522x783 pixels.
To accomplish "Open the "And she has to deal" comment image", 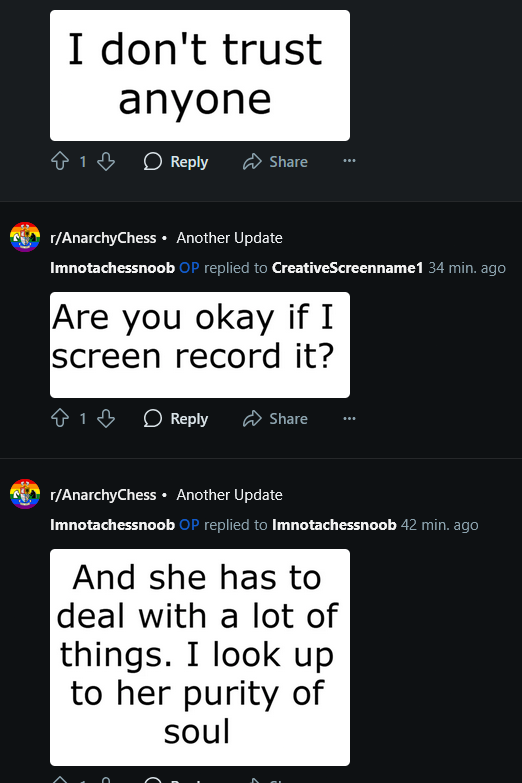I will click(200, 657).
